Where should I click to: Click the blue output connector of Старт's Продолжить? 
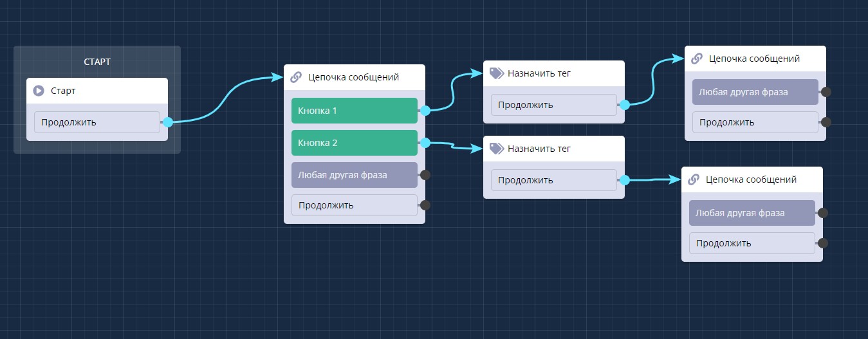click(x=167, y=122)
